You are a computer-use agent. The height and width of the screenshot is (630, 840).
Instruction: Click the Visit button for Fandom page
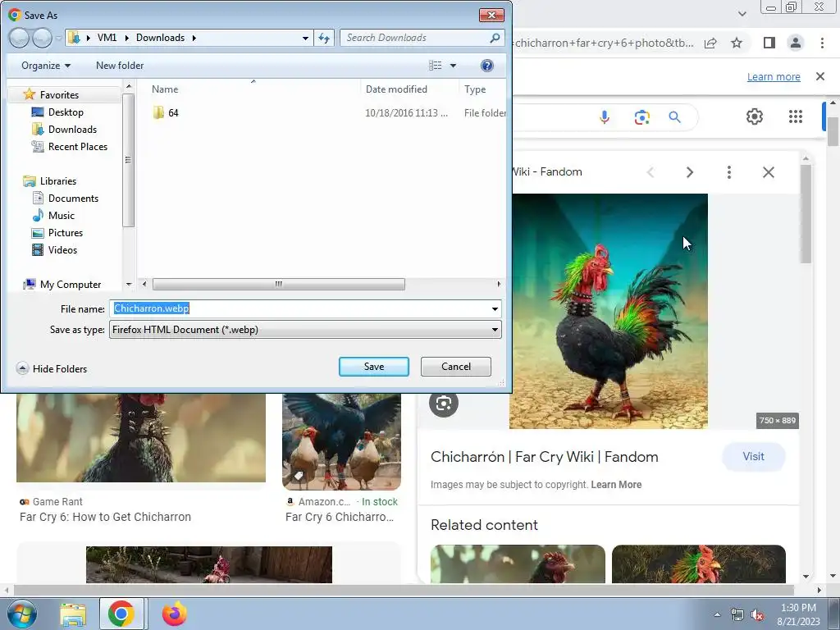(753, 456)
